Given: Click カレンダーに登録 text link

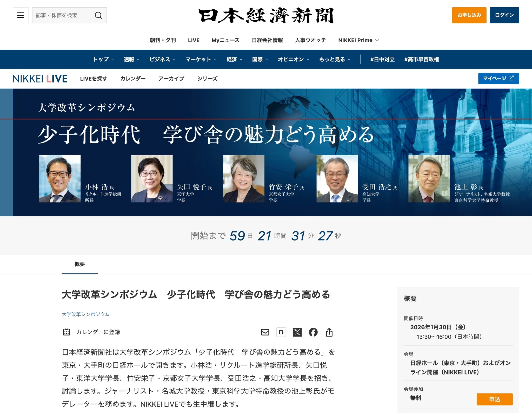Looking at the screenshot, I should [98, 332].
